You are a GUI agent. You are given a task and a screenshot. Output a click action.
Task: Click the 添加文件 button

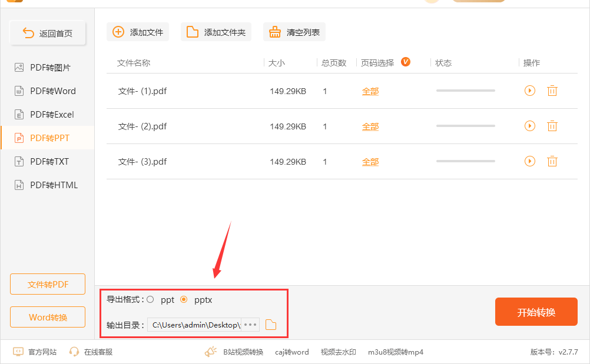tap(138, 32)
